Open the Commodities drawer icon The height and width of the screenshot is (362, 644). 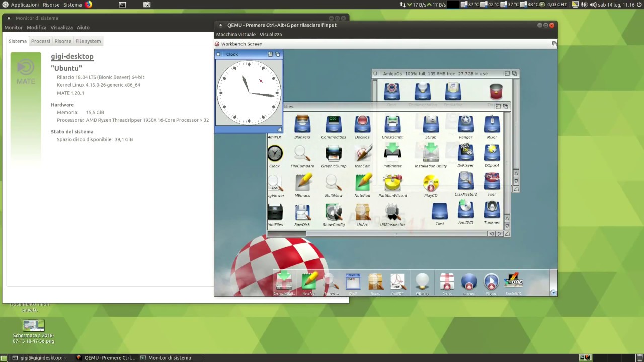(x=333, y=124)
